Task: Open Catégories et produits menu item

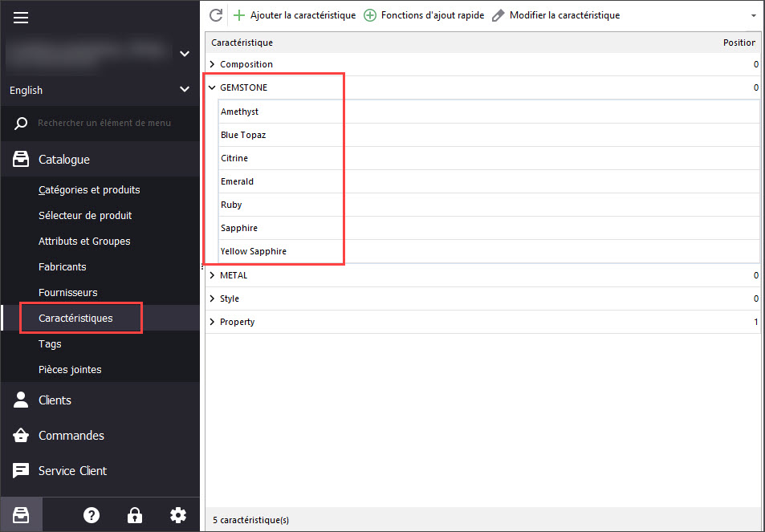Action: click(x=89, y=190)
